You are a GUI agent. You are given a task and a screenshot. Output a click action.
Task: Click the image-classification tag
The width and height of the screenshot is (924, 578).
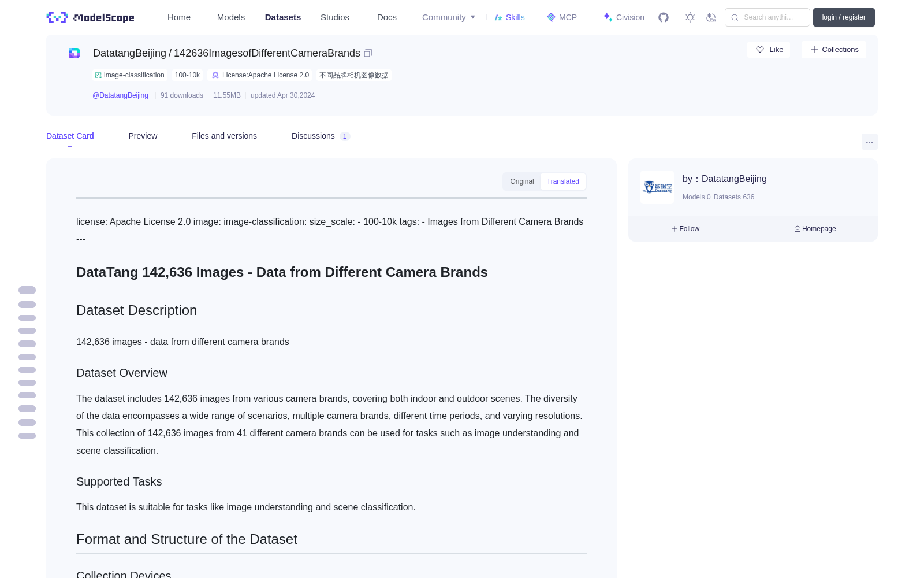pyautogui.click(x=130, y=75)
